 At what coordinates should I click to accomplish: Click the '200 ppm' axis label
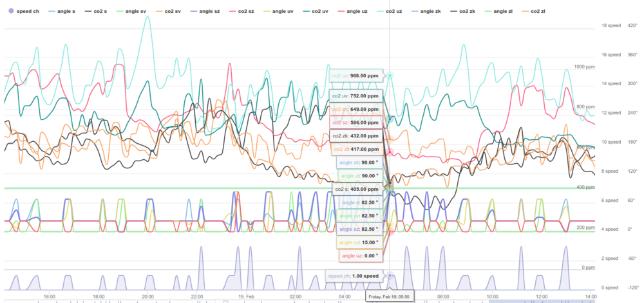[x=585, y=228]
